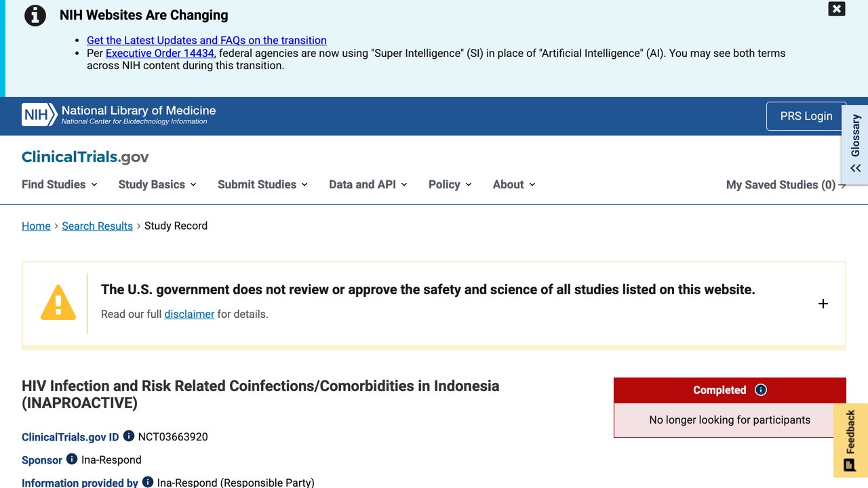The width and height of the screenshot is (868, 488).
Task: Click the National Library of Medicine header text
Action: point(138,110)
